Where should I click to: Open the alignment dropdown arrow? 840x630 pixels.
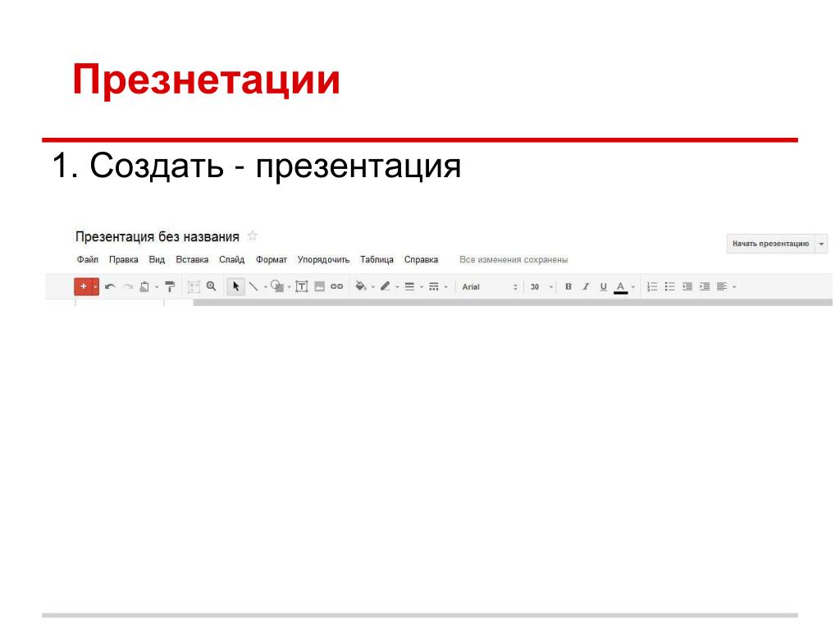click(734, 287)
